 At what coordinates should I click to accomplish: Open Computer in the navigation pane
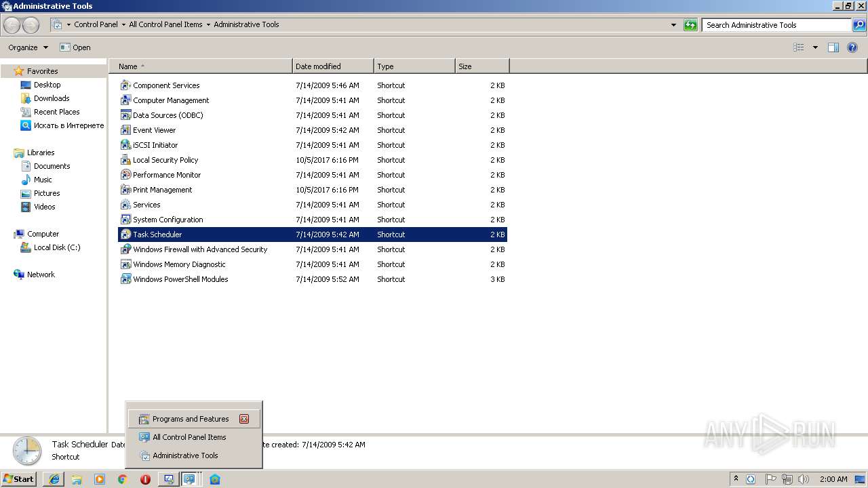43,234
